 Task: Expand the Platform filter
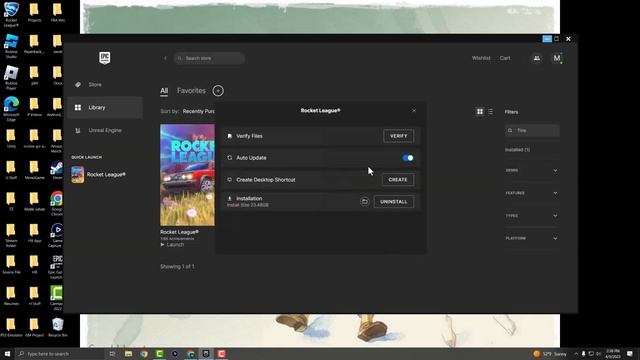pyautogui.click(x=531, y=238)
